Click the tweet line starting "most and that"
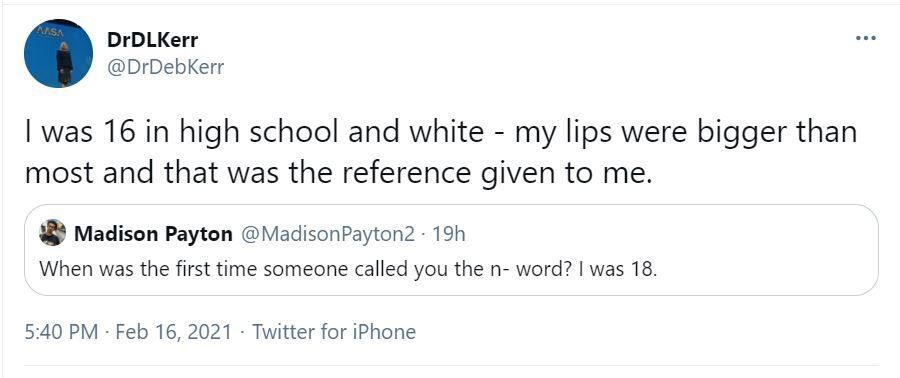 (x=339, y=173)
